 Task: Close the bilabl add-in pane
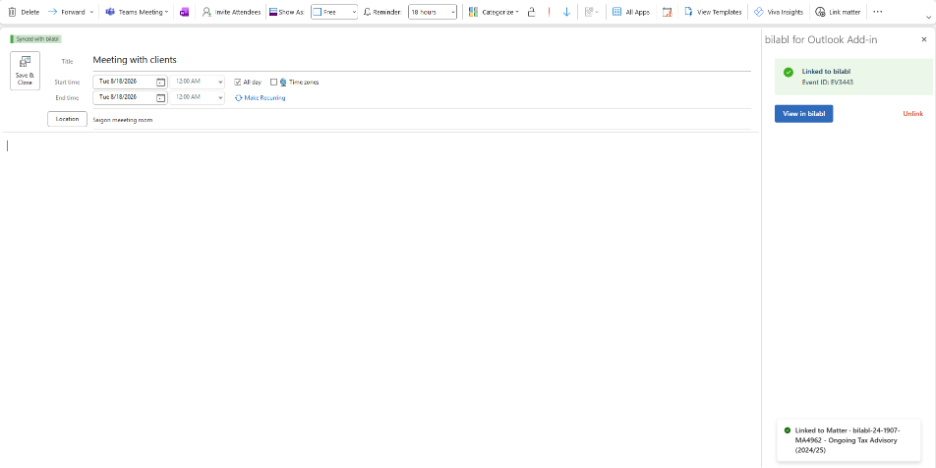pos(923,39)
